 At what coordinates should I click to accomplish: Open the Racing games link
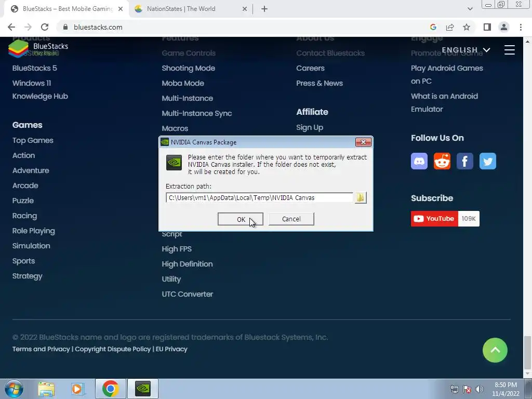point(24,216)
